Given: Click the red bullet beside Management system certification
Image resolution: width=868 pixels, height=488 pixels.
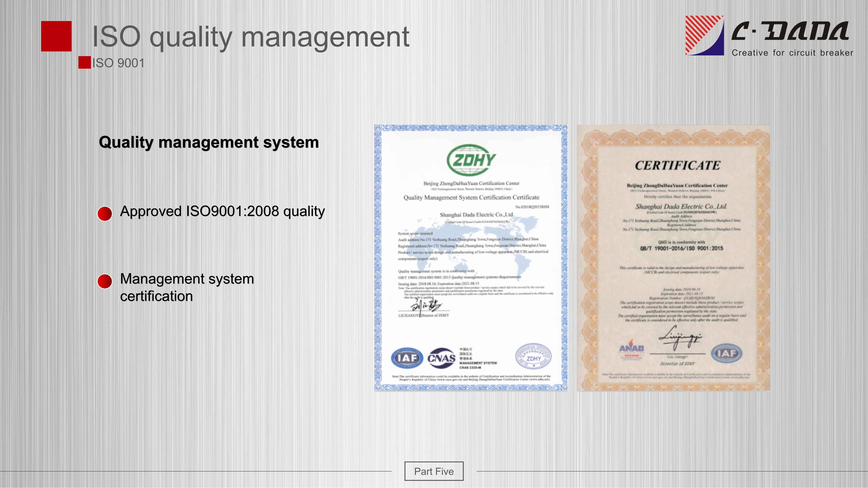Looking at the screenshot, I should point(105,281).
